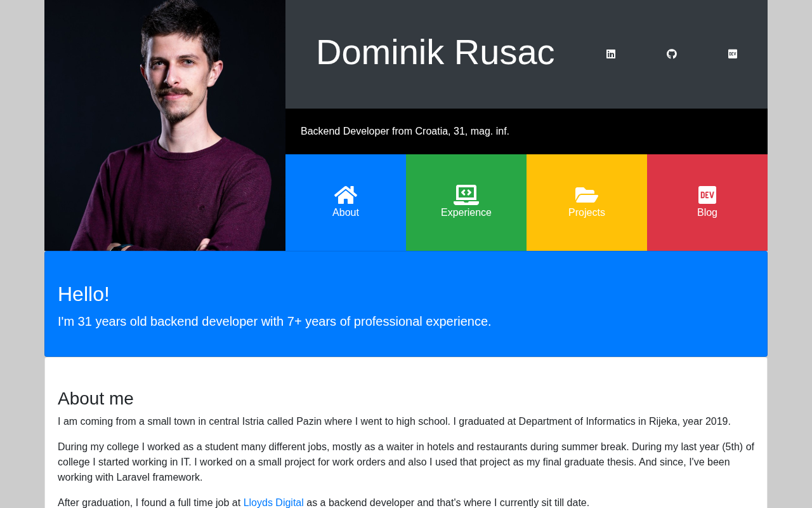
Task: Open the Blog tab label
Action: pyautogui.click(x=707, y=213)
